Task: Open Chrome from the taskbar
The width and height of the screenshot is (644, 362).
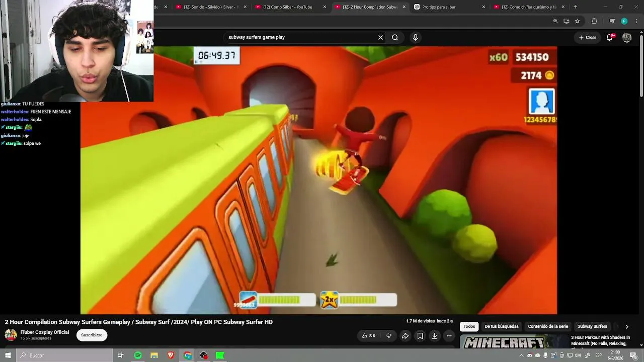Action: tap(187, 355)
